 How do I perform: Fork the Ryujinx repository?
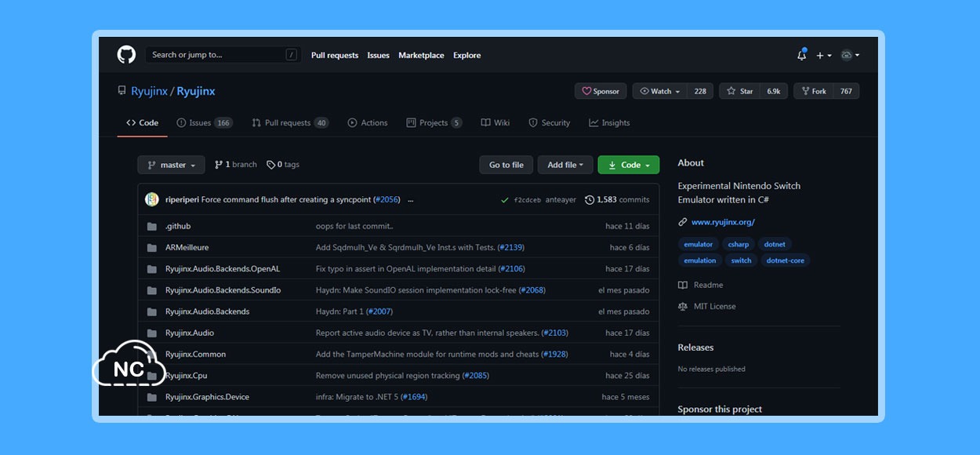[x=814, y=91]
